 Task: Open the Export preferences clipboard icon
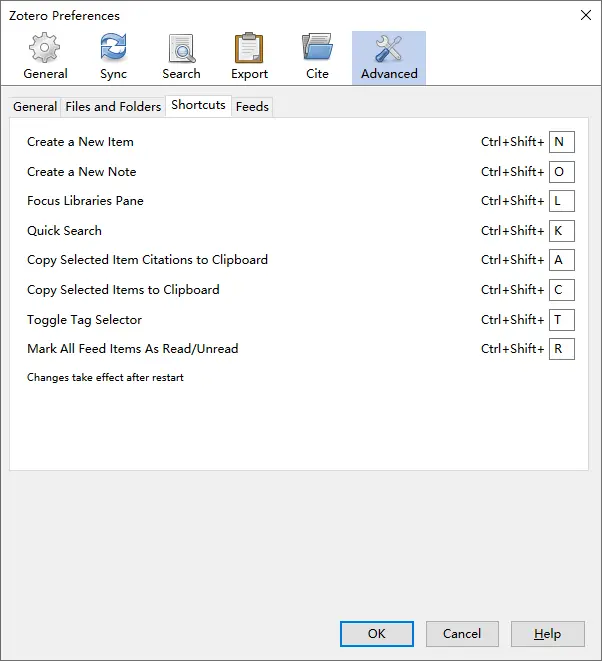[x=249, y=48]
